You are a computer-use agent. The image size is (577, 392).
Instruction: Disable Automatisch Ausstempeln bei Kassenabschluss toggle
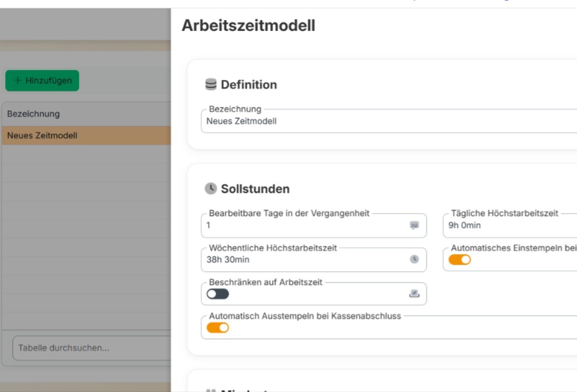218,328
